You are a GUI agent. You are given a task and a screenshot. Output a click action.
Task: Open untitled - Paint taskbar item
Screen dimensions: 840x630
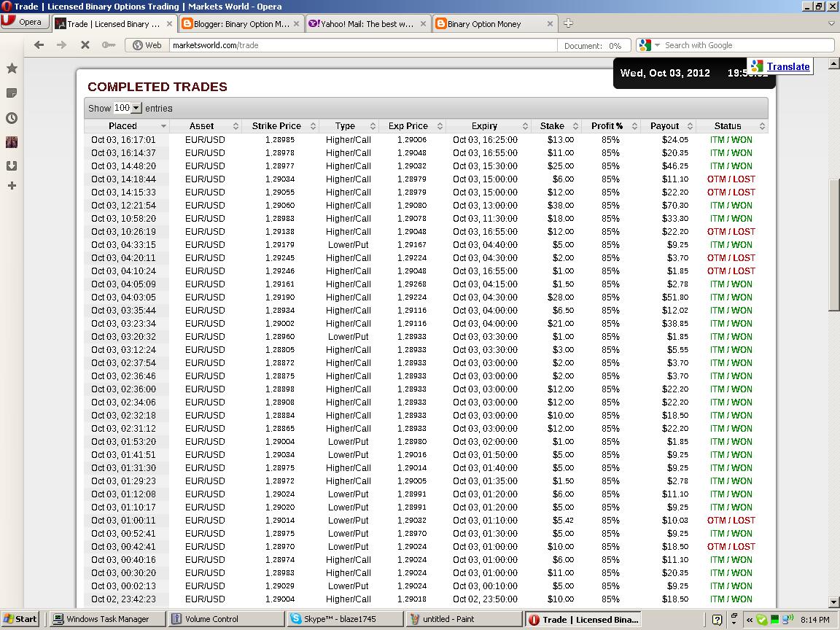[464, 619]
